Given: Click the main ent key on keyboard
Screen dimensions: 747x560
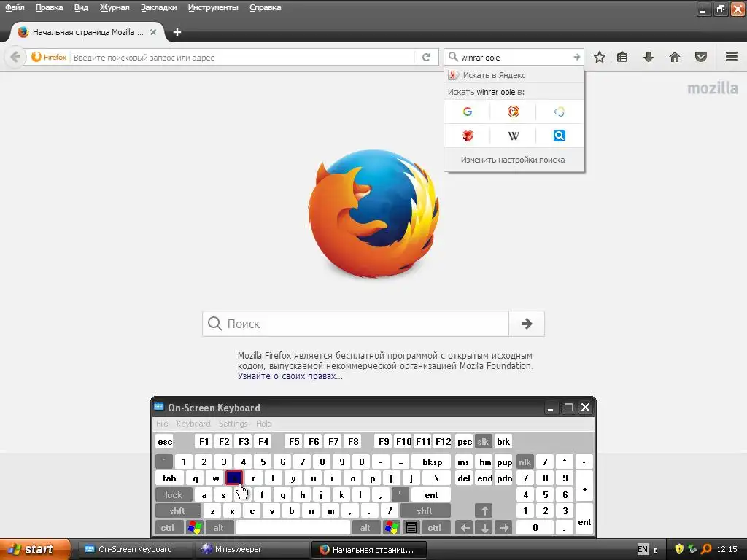Looking at the screenshot, I should (x=431, y=495).
